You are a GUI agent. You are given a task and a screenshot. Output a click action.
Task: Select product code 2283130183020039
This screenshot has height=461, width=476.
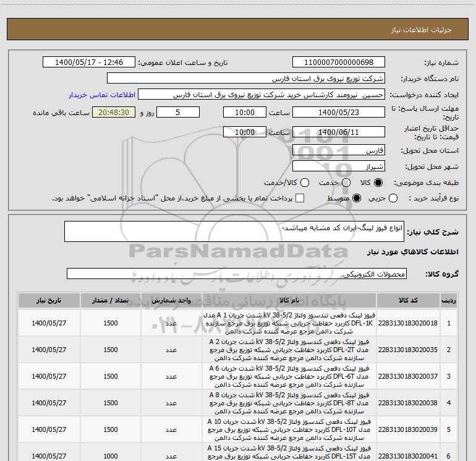click(x=408, y=429)
